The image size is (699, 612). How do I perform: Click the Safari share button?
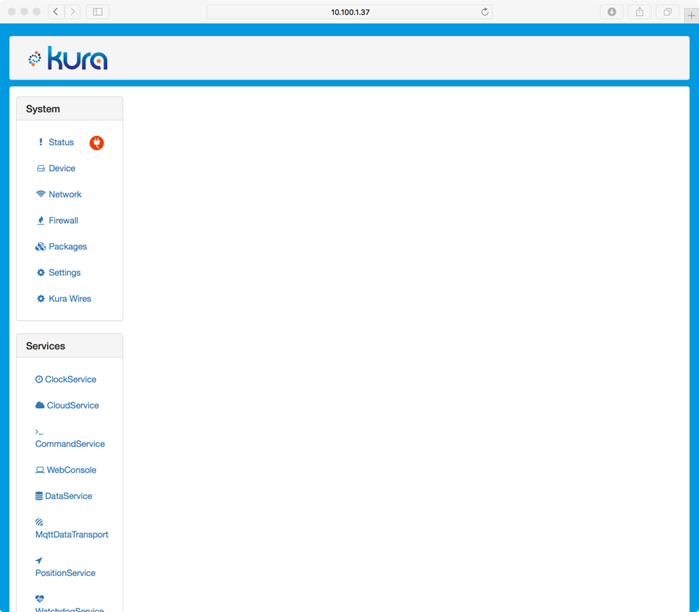coord(640,12)
